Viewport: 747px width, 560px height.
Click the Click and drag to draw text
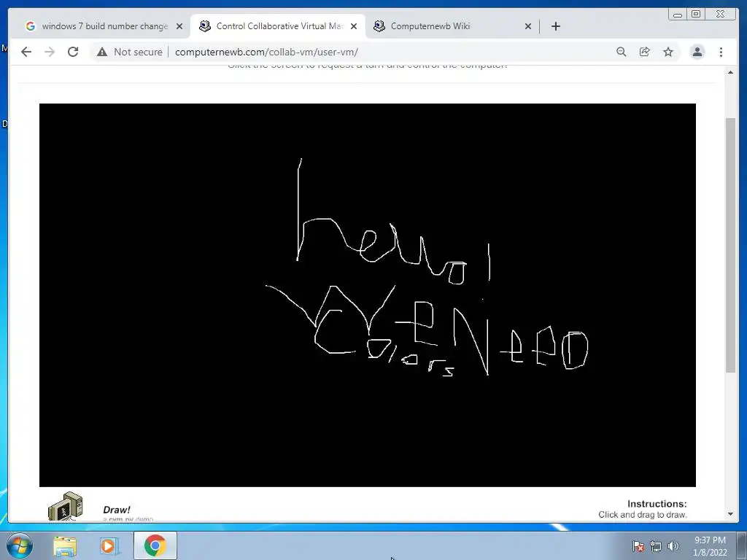643,515
